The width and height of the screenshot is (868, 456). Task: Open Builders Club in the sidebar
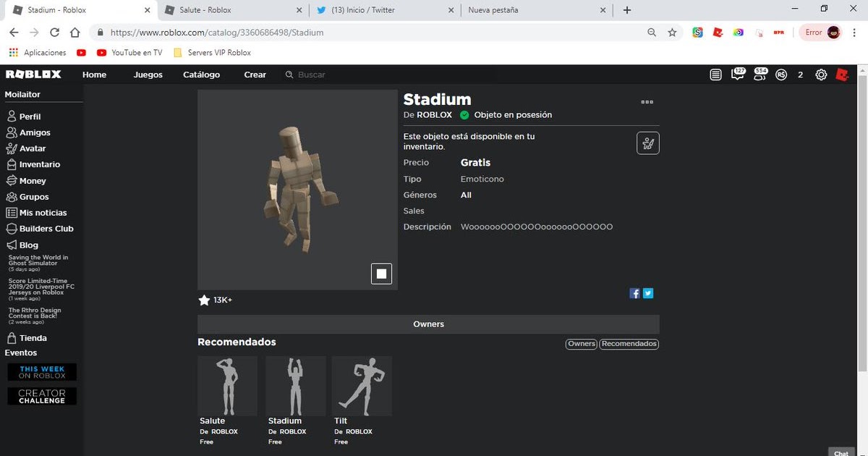click(x=40, y=229)
